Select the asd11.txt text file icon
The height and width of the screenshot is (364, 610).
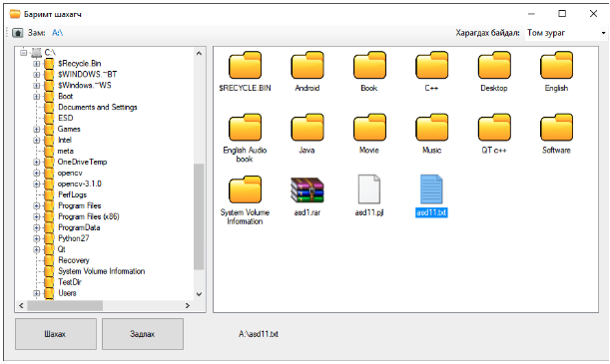pyautogui.click(x=431, y=189)
